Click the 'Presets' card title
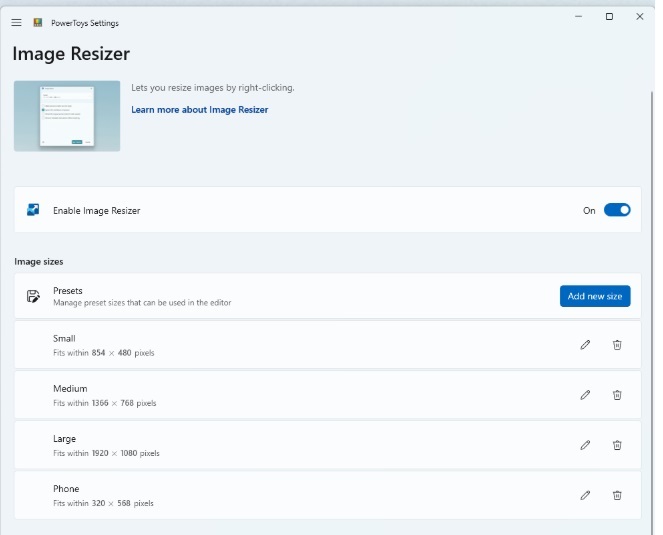Image resolution: width=663 pixels, height=535 pixels. [68, 291]
